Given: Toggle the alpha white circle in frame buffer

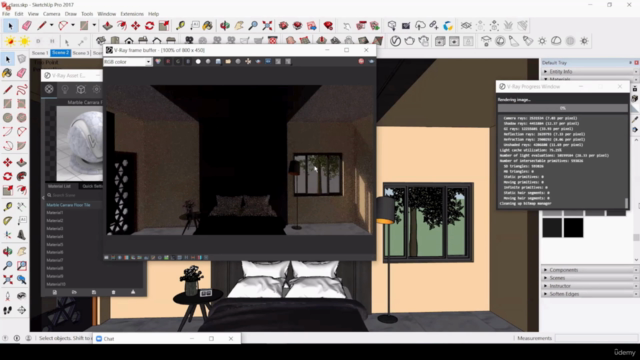Looking at the screenshot, I should [x=198, y=62].
